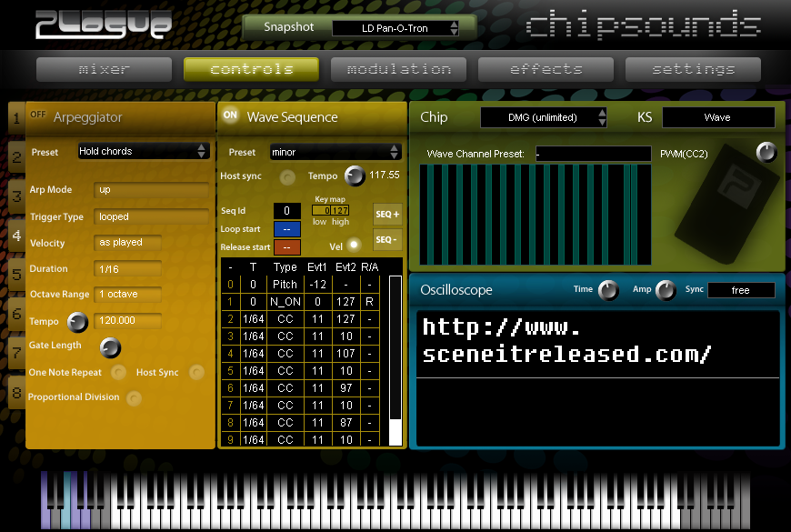Screen dimensions: 791x532
Task: Toggle the Wave Sequence ON switch
Action: [x=230, y=115]
